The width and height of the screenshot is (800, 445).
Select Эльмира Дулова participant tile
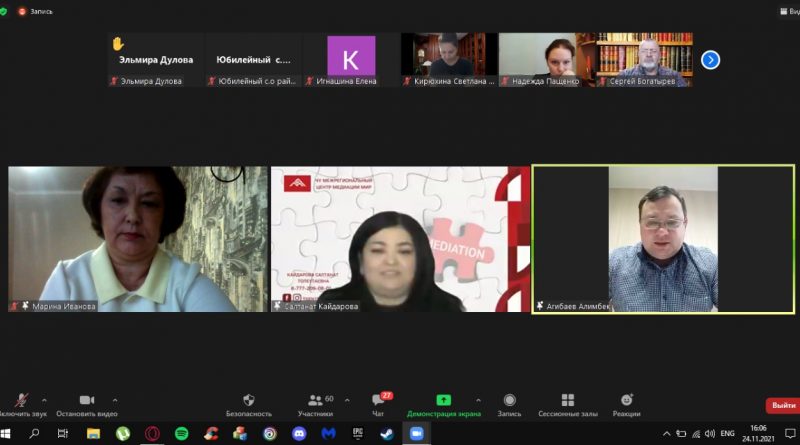coord(156,60)
